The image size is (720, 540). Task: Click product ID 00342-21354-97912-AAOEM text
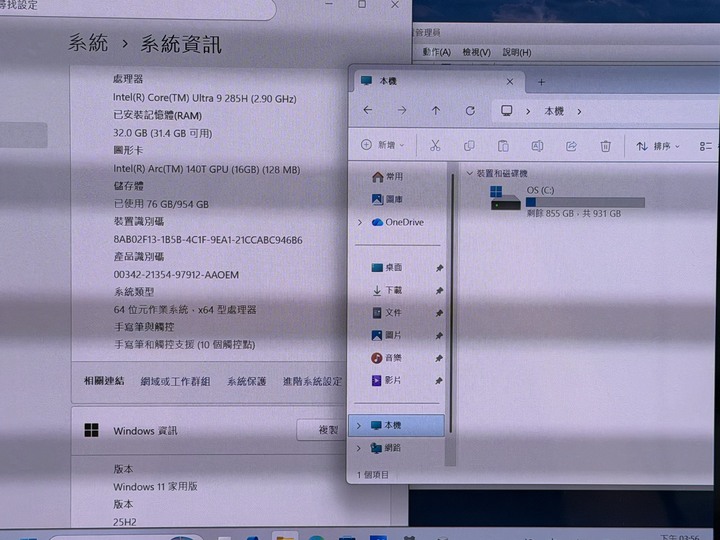point(176,275)
